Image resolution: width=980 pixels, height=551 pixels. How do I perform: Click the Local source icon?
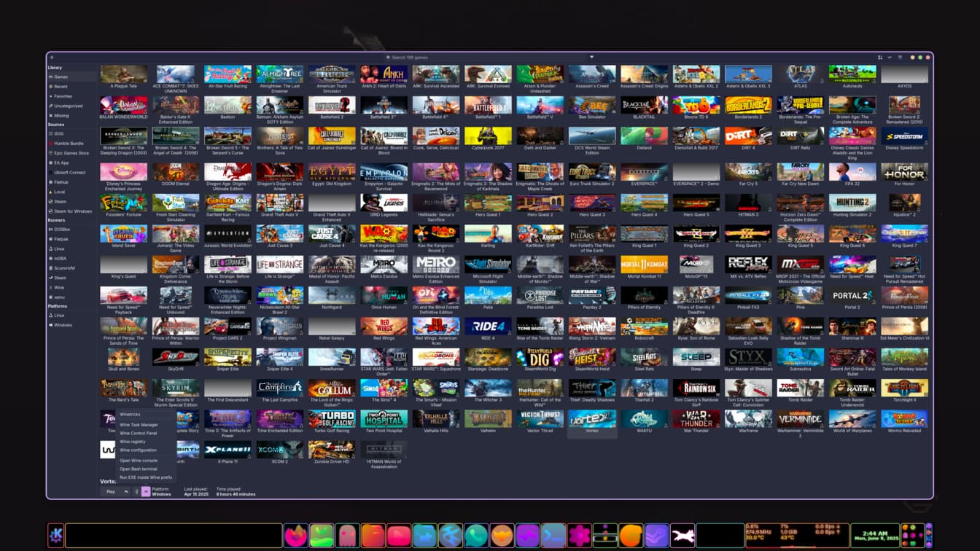[x=50, y=192]
